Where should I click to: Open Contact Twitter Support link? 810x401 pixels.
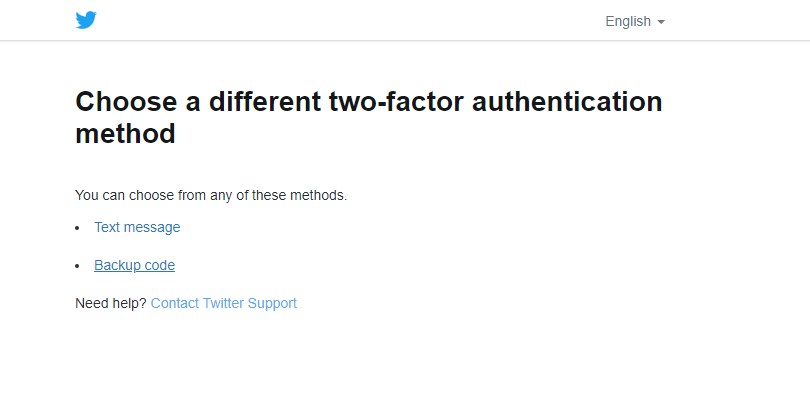pyautogui.click(x=223, y=303)
